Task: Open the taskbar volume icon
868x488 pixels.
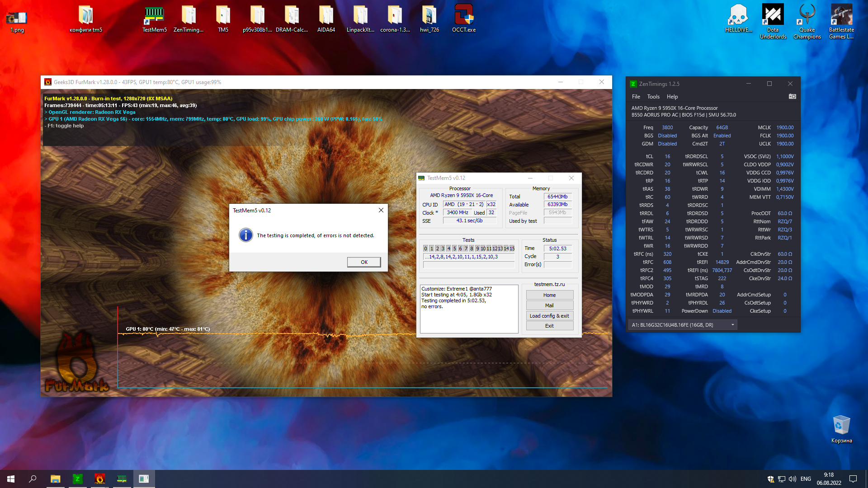Action: (x=793, y=479)
